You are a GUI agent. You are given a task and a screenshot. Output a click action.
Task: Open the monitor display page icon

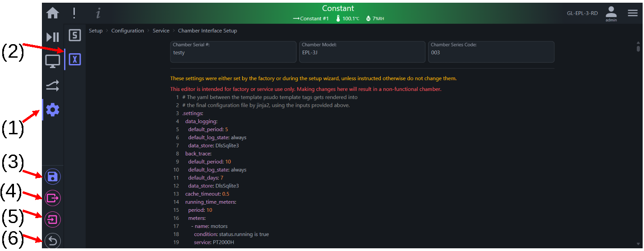click(x=53, y=61)
